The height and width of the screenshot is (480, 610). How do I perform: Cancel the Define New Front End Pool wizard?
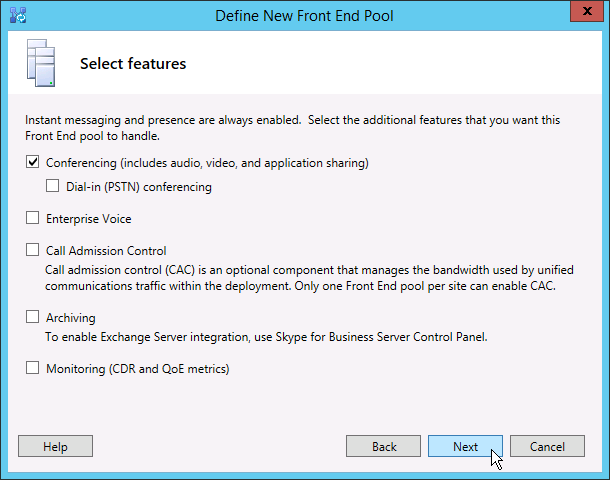pos(547,447)
